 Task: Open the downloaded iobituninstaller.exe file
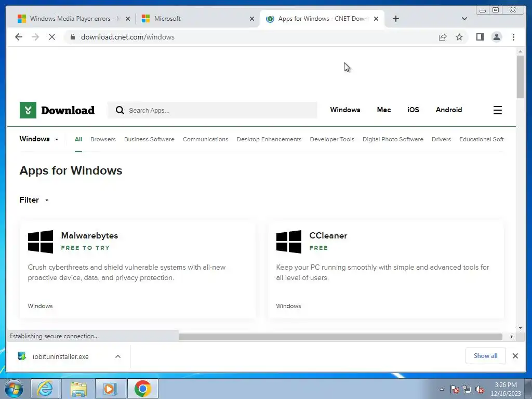[60, 356]
